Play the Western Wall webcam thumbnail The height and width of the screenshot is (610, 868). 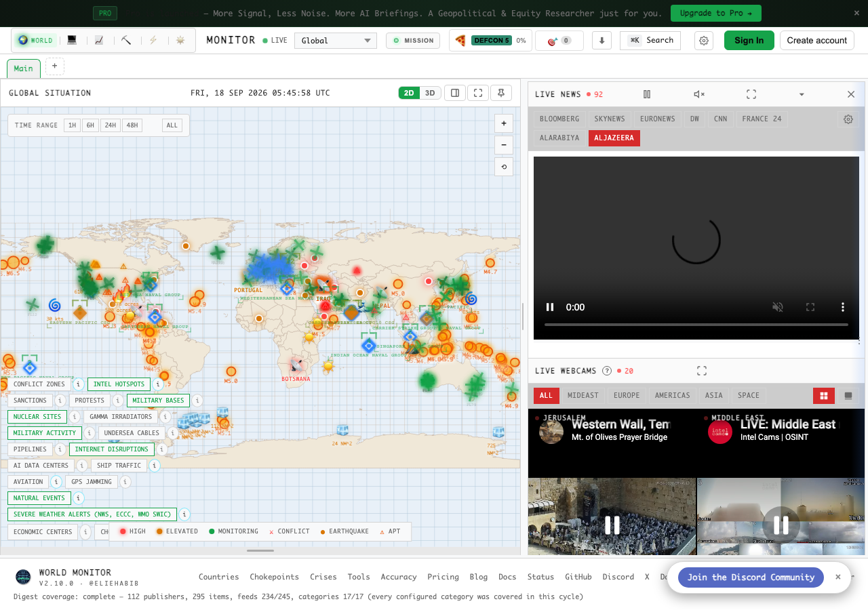tap(612, 525)
